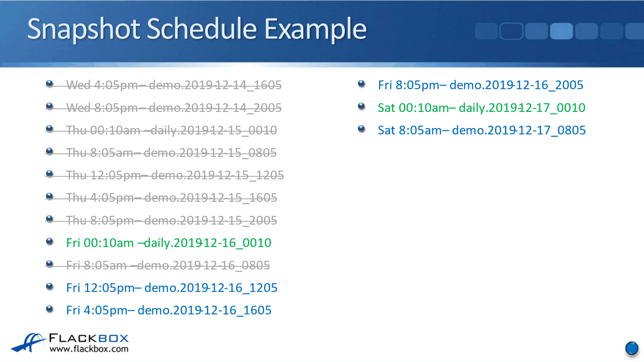Select the green daily.2019-12-17_0010 line
The image size is (644, 362).
(x=481, y=108)
